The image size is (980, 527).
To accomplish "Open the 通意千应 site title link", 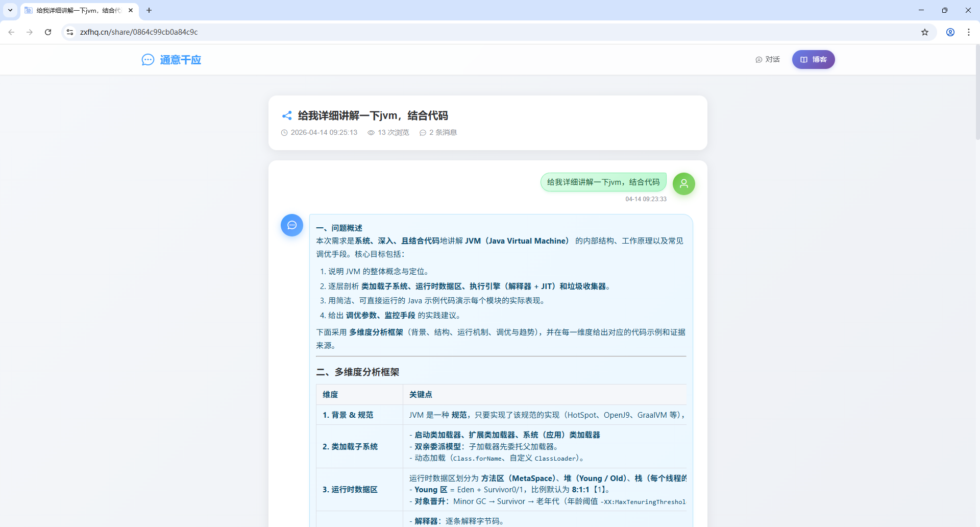I will [180, 60].
